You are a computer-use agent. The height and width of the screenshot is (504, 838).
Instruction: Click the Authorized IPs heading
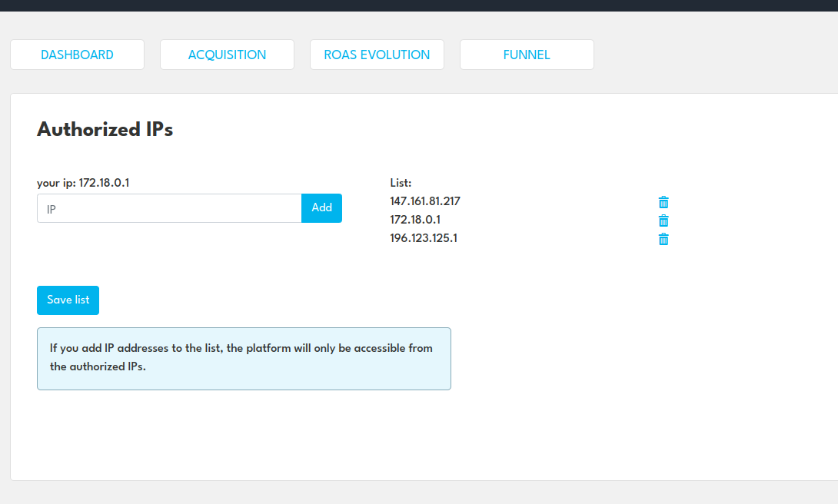pos(105,129)
